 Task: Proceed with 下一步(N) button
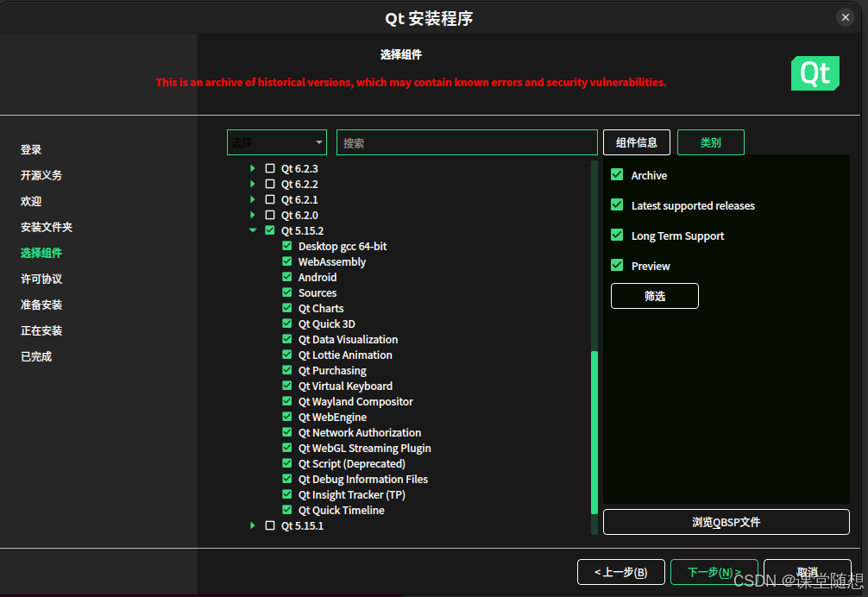[714, 572]
